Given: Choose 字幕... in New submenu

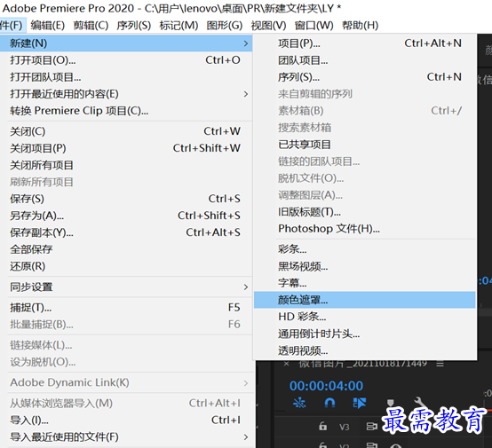Looking at the screenshot, I should (x=365, y=283).
